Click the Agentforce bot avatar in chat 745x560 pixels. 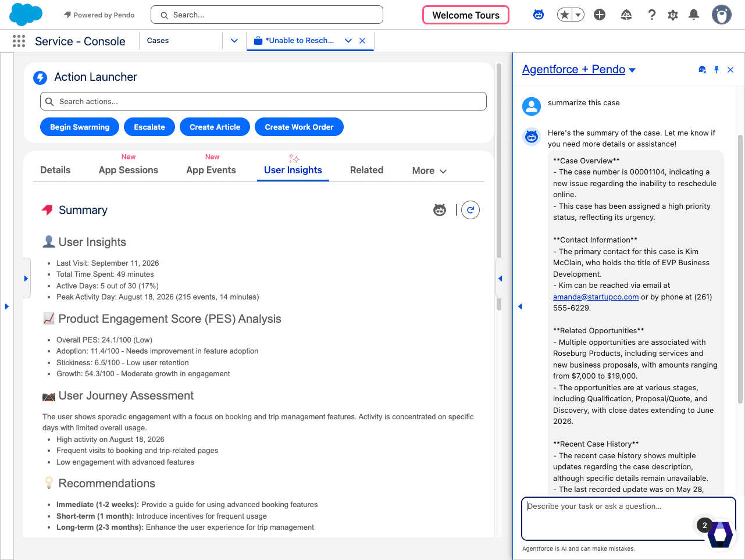[532, 137]
